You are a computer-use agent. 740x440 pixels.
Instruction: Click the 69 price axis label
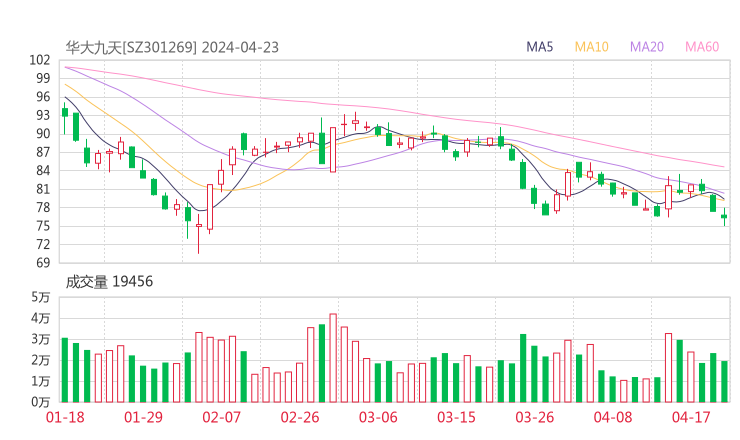click(43, 262)
